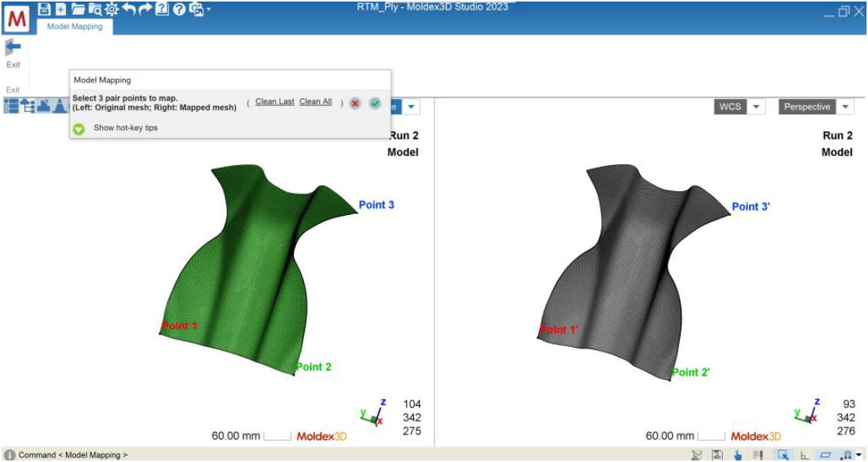This screenshot has height=462, width=868.
Task: Click the Clean Last link
Action: (275, 102)
